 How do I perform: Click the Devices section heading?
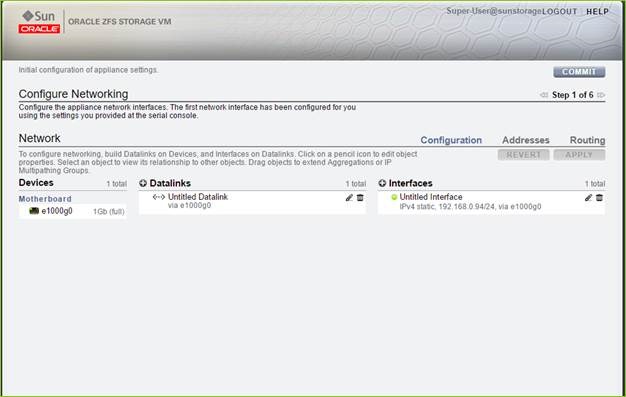36,183
